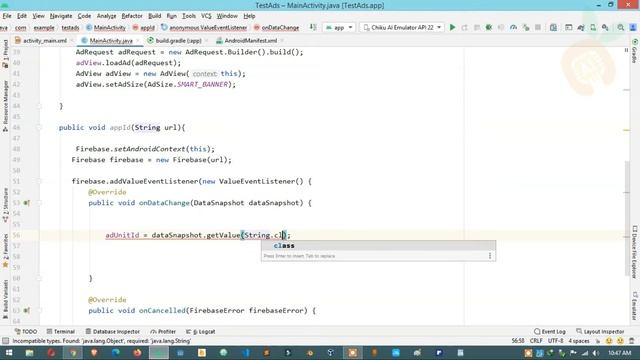Click the user account avatar icon in the toolbar
Viewport: 640px width, 360px height.
[633, 27]
